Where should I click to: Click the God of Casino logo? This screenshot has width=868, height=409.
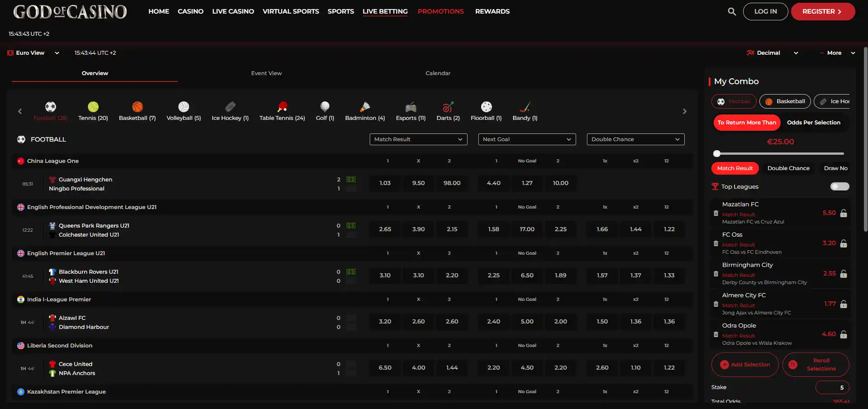(x=70, y=12)
